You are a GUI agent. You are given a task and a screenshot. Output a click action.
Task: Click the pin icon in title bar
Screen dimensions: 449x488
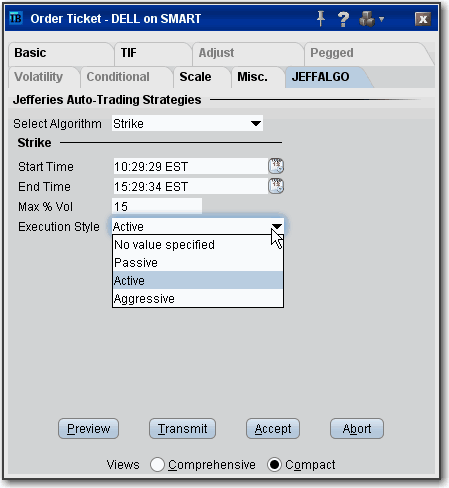pyautogui.click(x=321, y=19)
